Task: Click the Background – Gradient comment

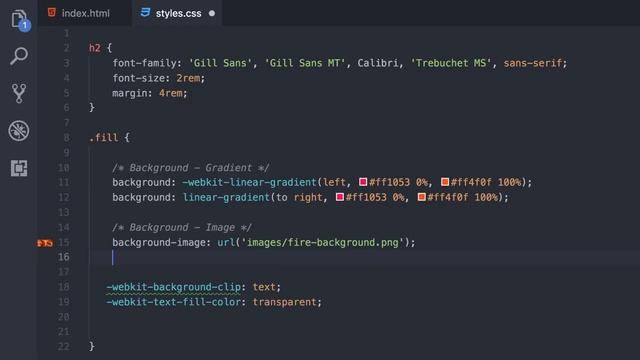Action: click(191, 168)
